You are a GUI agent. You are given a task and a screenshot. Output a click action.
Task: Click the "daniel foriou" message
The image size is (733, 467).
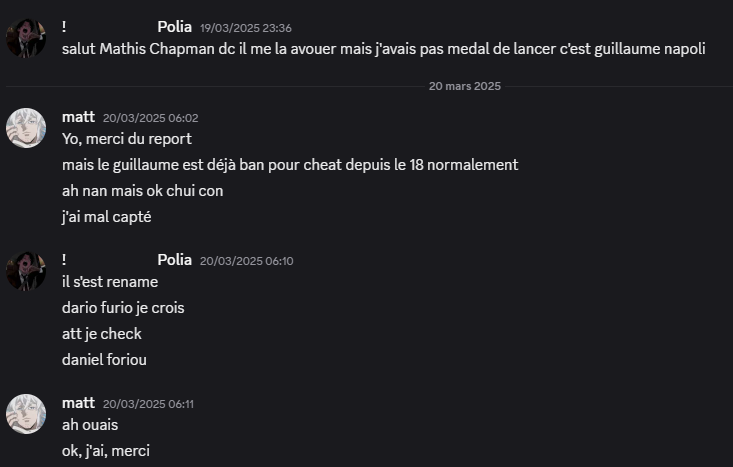pyautogui.click(x=104, y=359)
